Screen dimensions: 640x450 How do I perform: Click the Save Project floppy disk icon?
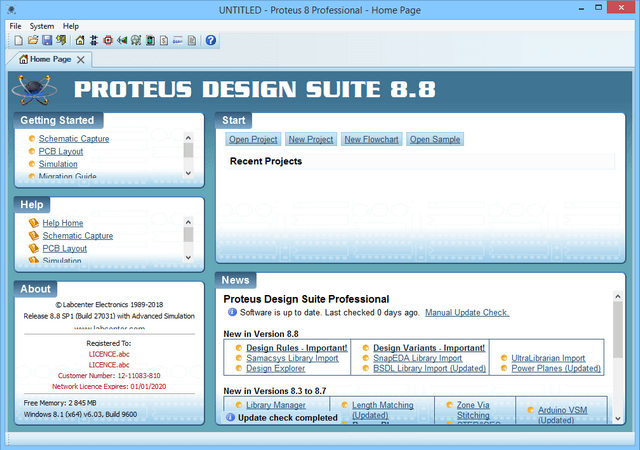46,41
